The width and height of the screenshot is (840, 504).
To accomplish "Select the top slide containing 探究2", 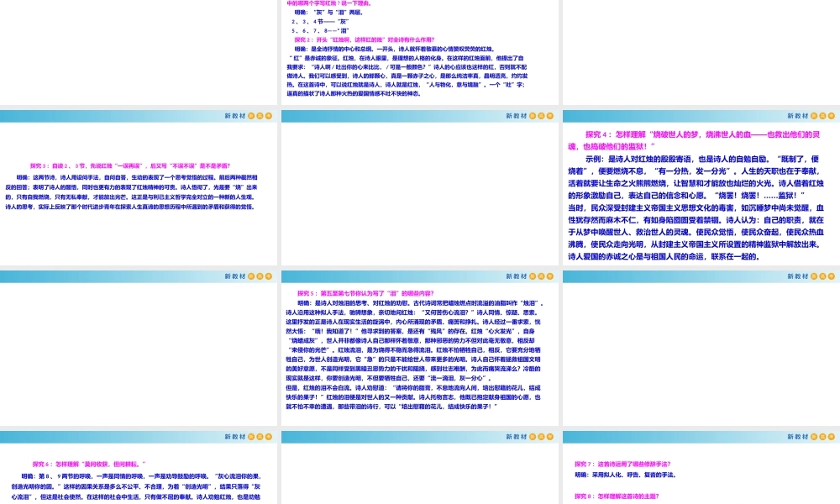I will click(420, 50).
